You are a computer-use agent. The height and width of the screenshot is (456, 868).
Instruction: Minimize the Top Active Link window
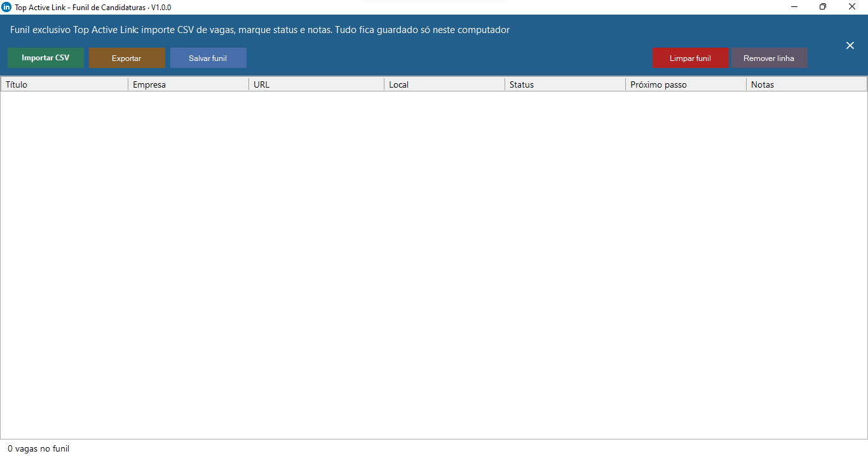[x=794, y=7]
